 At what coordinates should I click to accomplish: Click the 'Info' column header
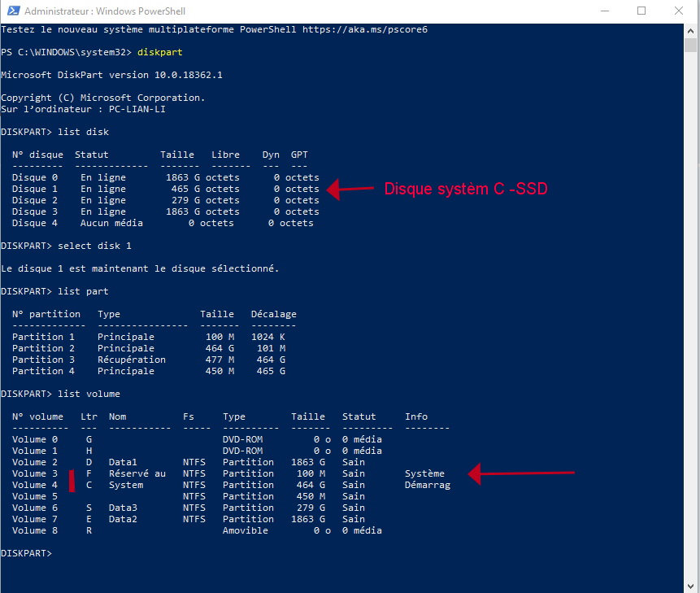click(416, 416)
